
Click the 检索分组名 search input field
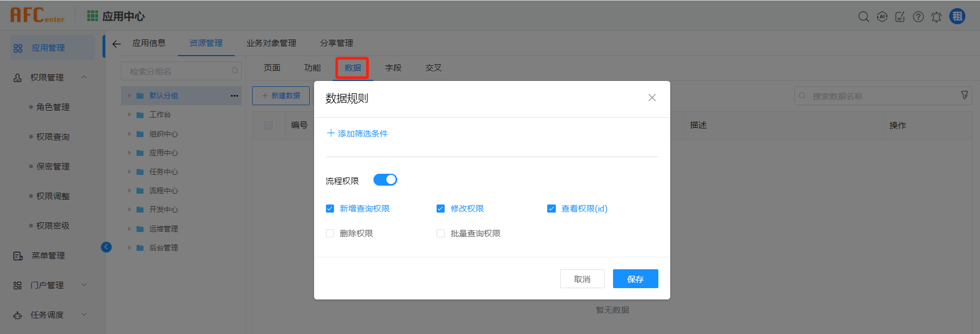[178, 71]
